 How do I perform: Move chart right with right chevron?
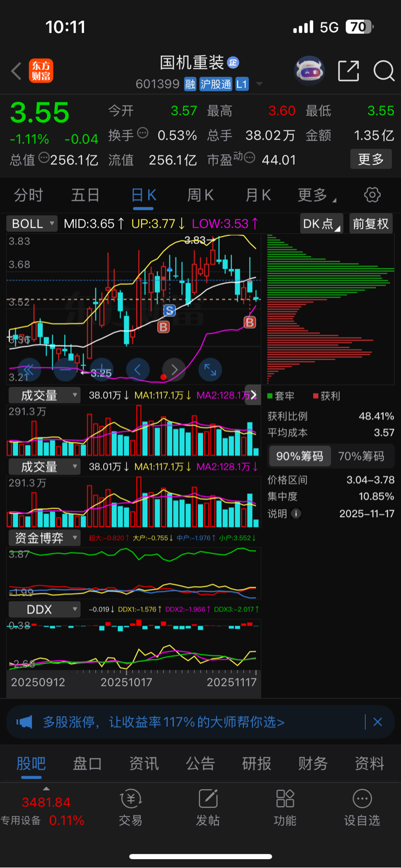pos(174,370)
